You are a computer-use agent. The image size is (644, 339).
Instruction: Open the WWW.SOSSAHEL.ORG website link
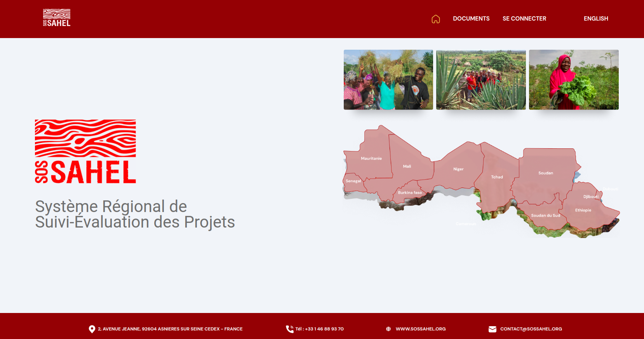(421, 329)
